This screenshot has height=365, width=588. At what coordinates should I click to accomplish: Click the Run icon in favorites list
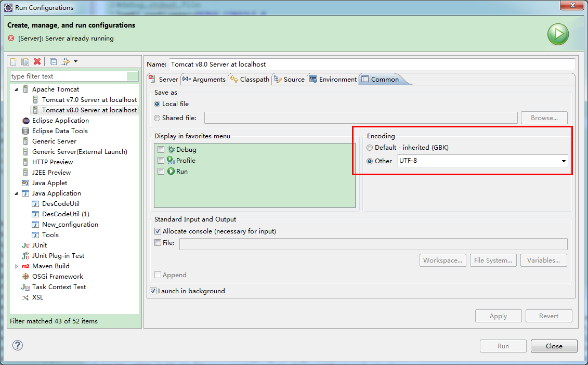click(171, 171)
